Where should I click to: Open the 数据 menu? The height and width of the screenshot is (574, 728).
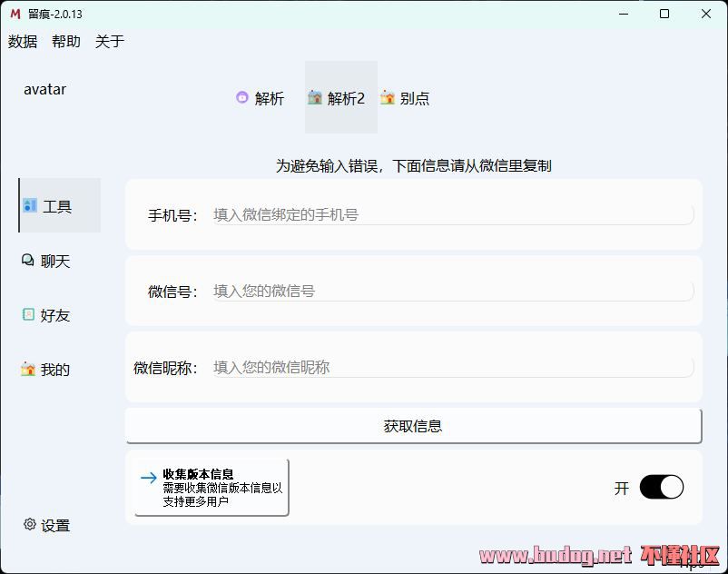(x=23, y=42)
